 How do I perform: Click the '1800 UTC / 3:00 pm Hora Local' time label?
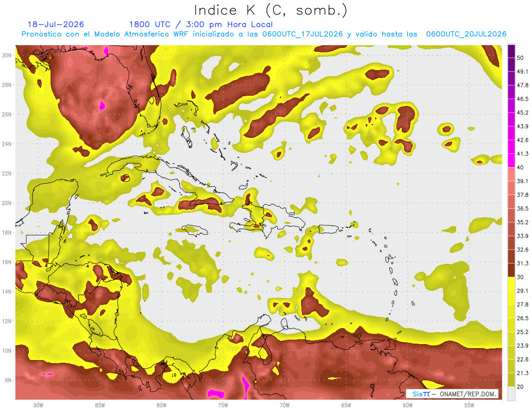point(201,24)
